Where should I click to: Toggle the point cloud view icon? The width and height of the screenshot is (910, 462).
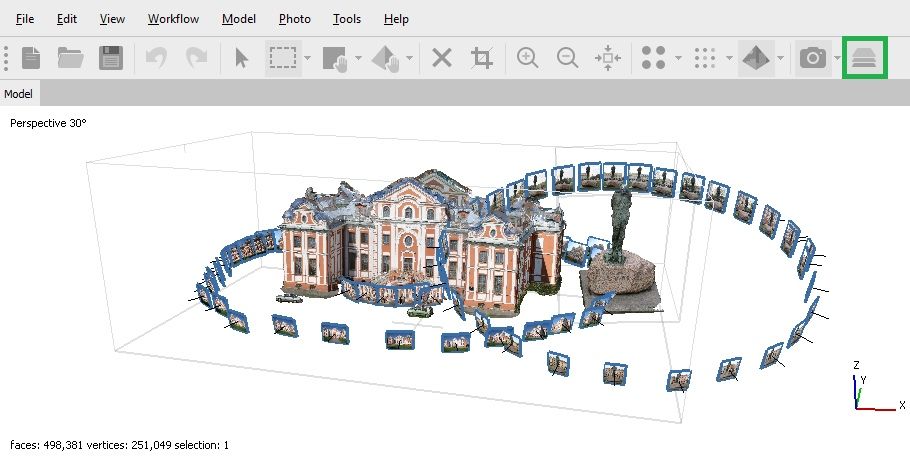[653, 58]
